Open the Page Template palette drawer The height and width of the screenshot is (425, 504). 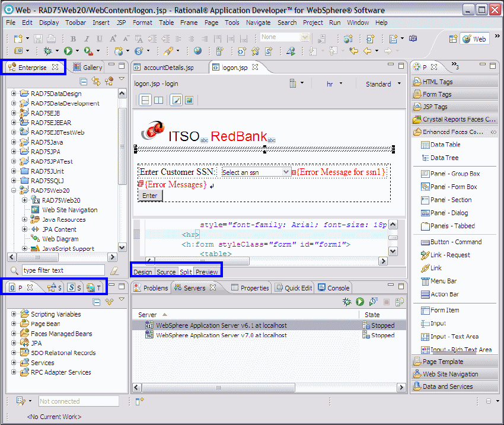[455, 362]
